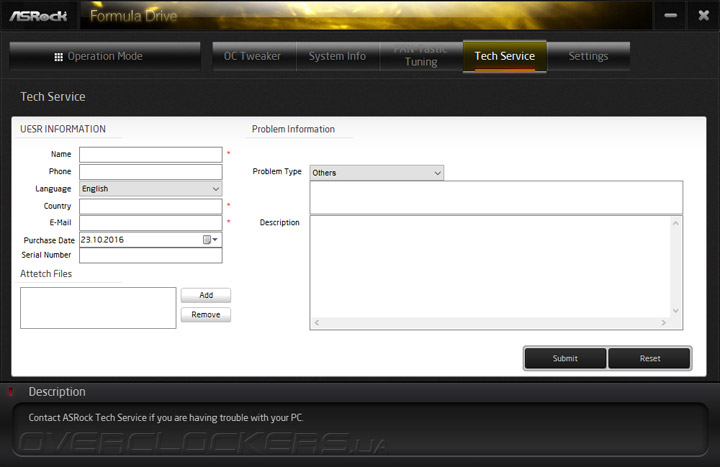Click the Problem Information heading

point(293,129)
